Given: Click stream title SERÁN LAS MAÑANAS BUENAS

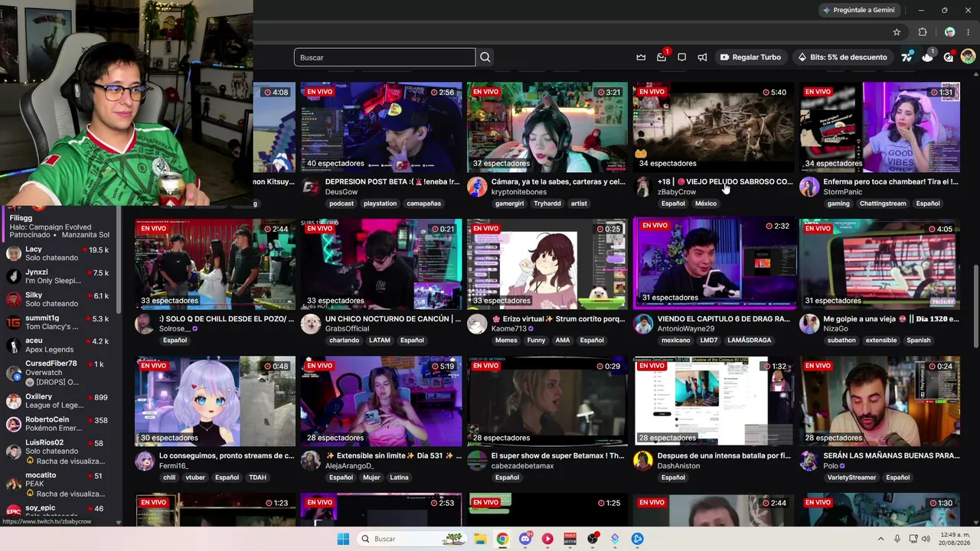Looking at the screenshot, I should pyautogui.click(x=891, y=455).
